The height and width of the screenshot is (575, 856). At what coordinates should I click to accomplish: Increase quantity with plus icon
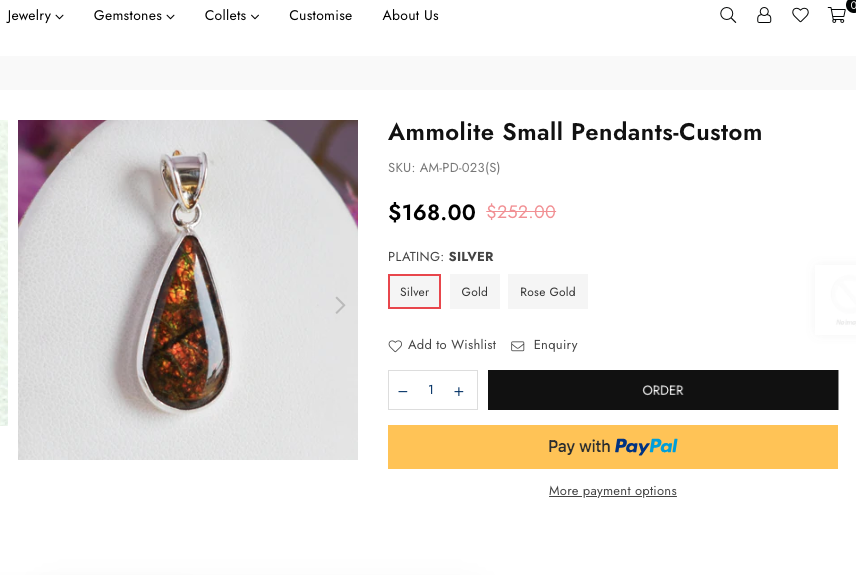point(459,391)
